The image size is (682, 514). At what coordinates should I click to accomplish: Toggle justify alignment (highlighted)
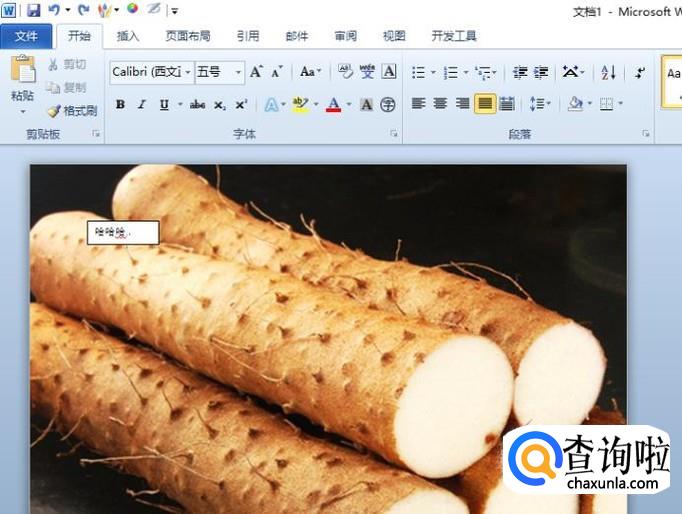tap(485, 104)
